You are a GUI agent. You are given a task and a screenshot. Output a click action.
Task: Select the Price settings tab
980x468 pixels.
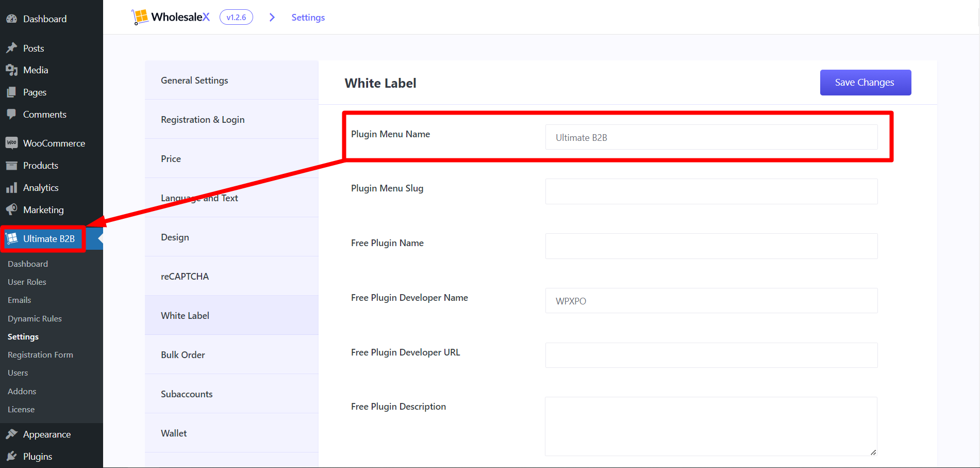pyautogui.click(x=231, y=158)
